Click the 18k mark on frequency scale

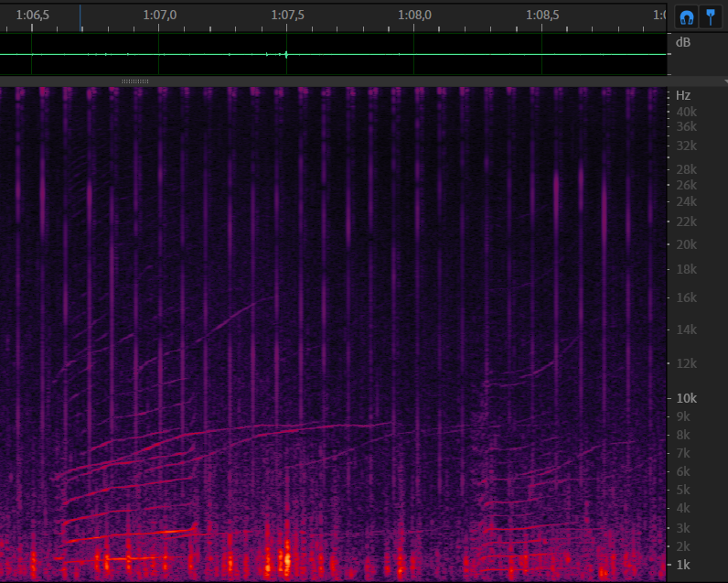pyautogui.click(x=686, y=269)
